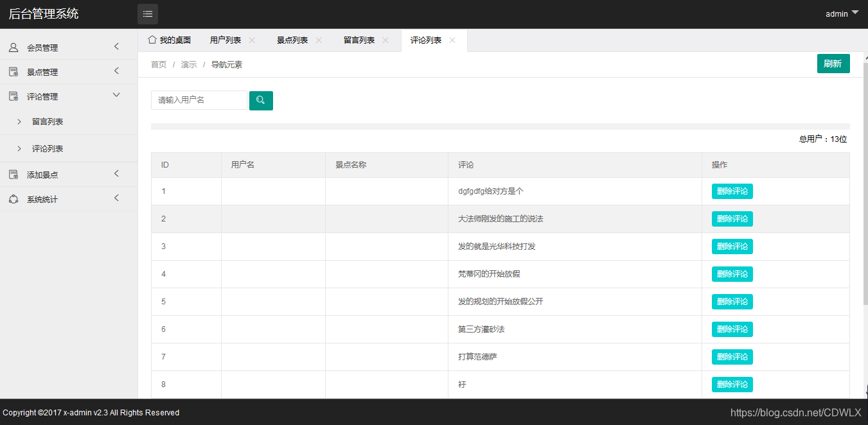
Task: Click the 演示 breadcrumb link
Action: [x=189, y=65]
